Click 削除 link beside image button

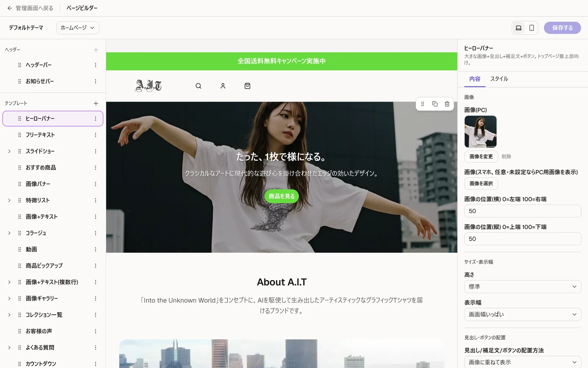(x=506, y=156)
